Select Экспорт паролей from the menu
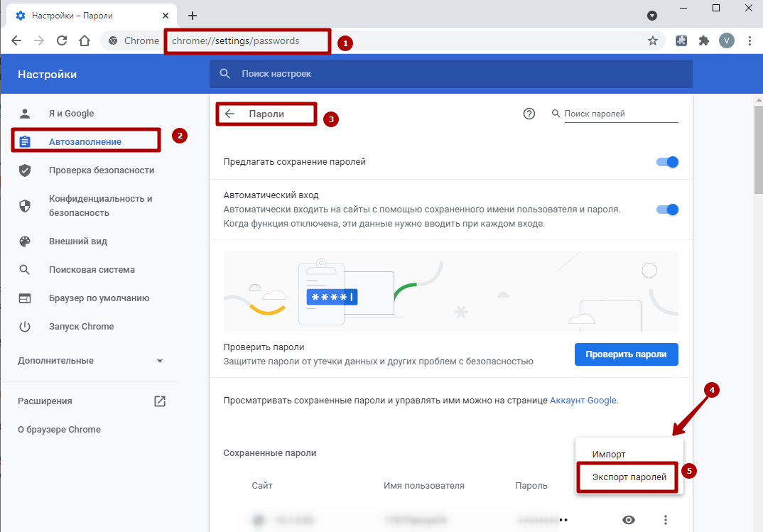Screen dimensions: 763x532 [629, 477]
